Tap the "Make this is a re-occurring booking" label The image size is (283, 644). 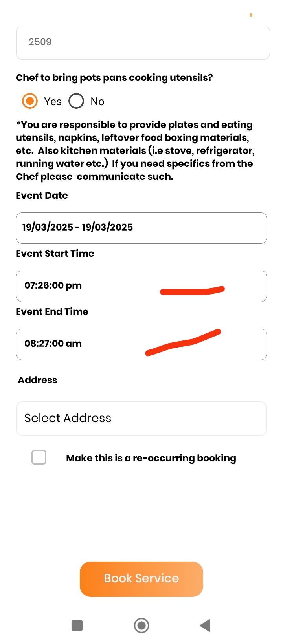point(151,458)
